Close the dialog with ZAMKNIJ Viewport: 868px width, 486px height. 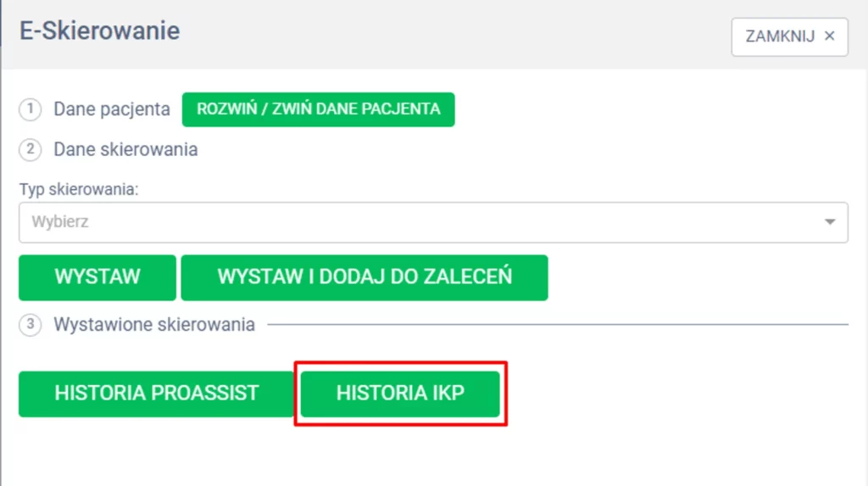(x=780, y=36)
